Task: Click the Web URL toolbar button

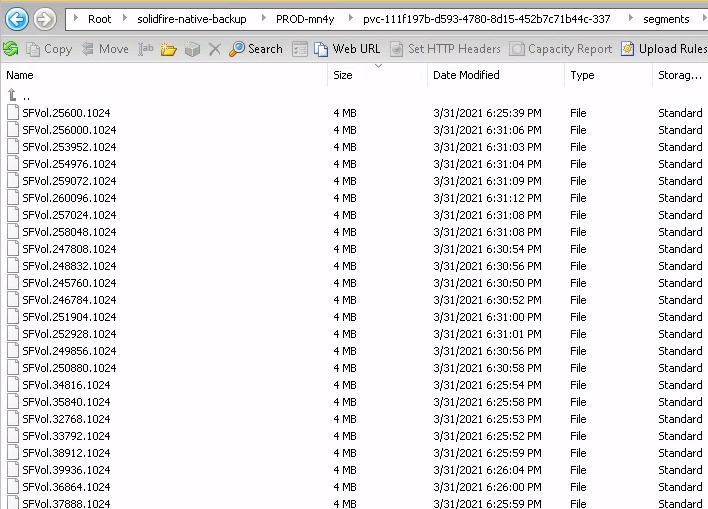Action: pos(347,49)
